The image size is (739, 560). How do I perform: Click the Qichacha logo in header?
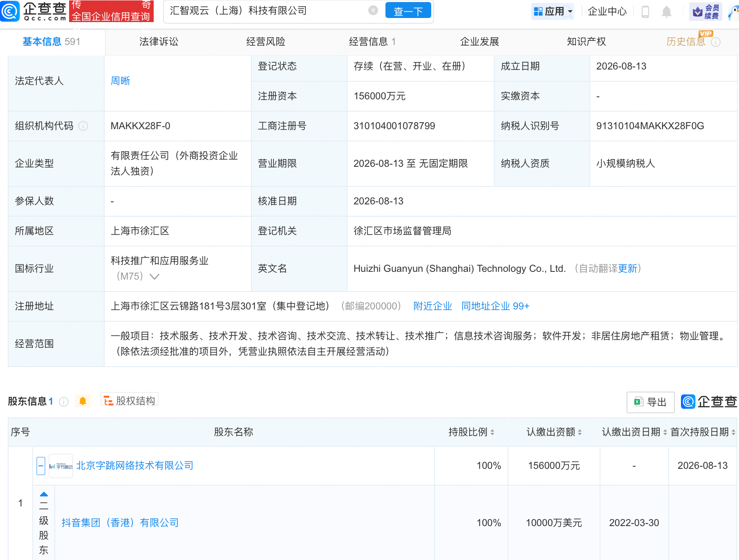point(34,11)
